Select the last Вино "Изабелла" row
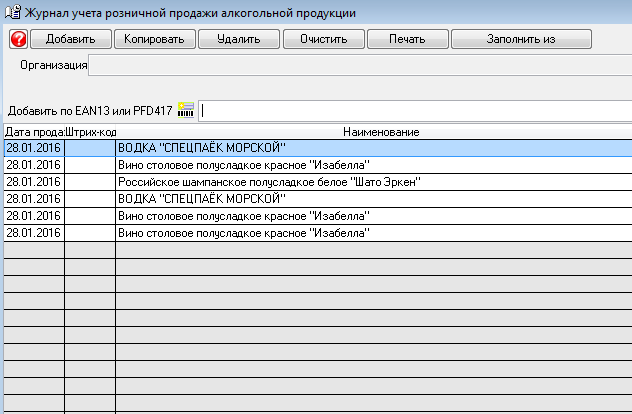 click(x=243, y=232)
